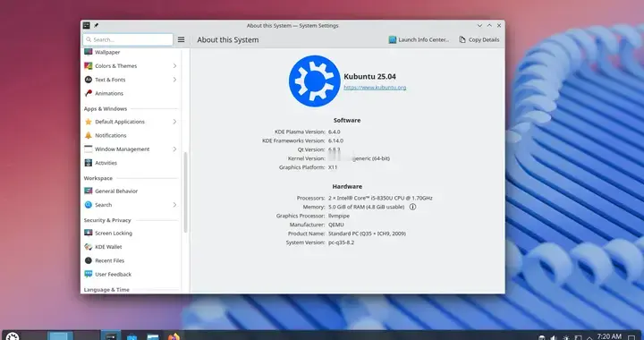644x340 pixels.
Task: Open the hamburger menu next to search
Action: tap(181, 40)
